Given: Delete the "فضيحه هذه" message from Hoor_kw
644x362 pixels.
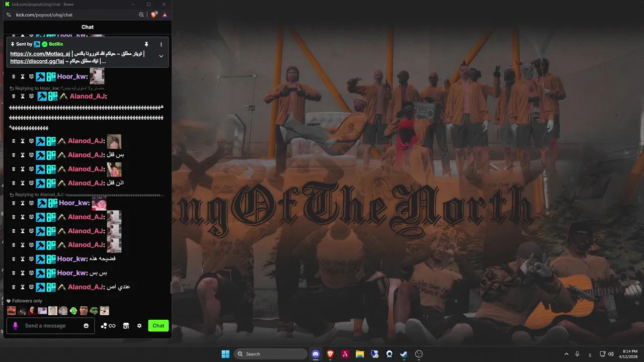Looking at the screenshot, I should point(14,259).
